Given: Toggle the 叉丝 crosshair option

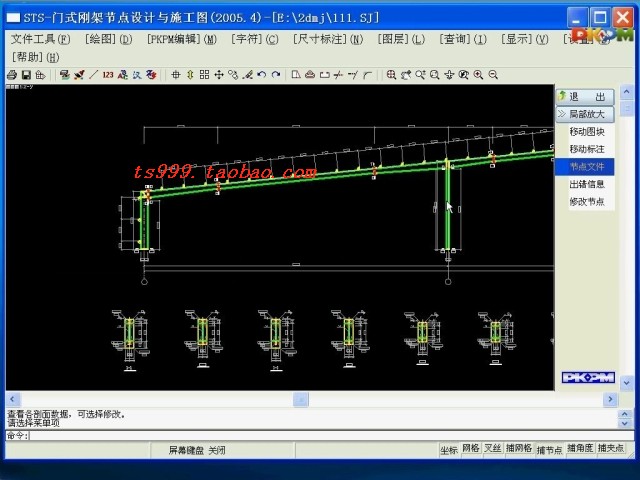Looking at the screenshot, I should (x=493, y=448).
